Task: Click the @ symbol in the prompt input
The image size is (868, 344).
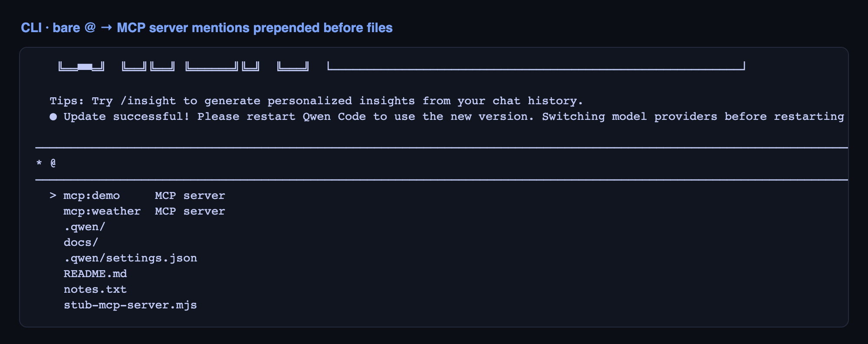Action: click(x=53, y=163)
